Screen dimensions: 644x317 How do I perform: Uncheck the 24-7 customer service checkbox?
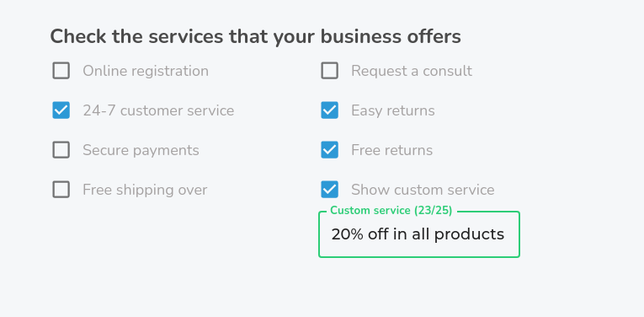pos(61,110)
